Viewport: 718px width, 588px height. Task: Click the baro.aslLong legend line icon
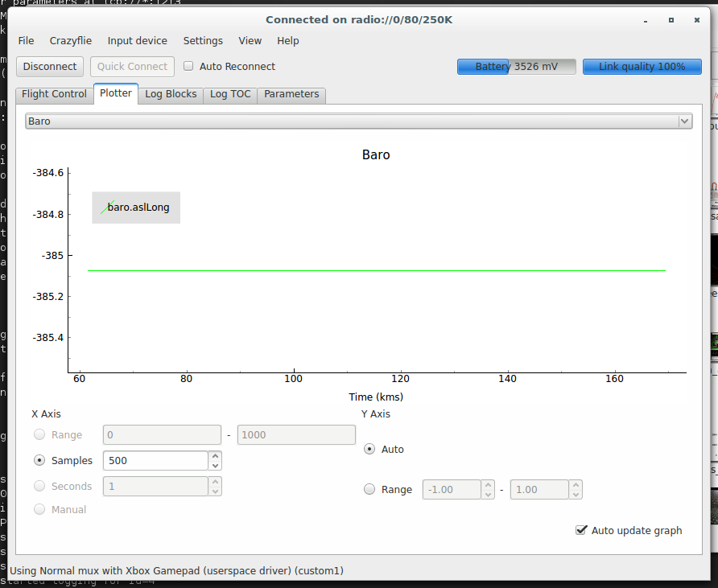[x=108, y=208]
